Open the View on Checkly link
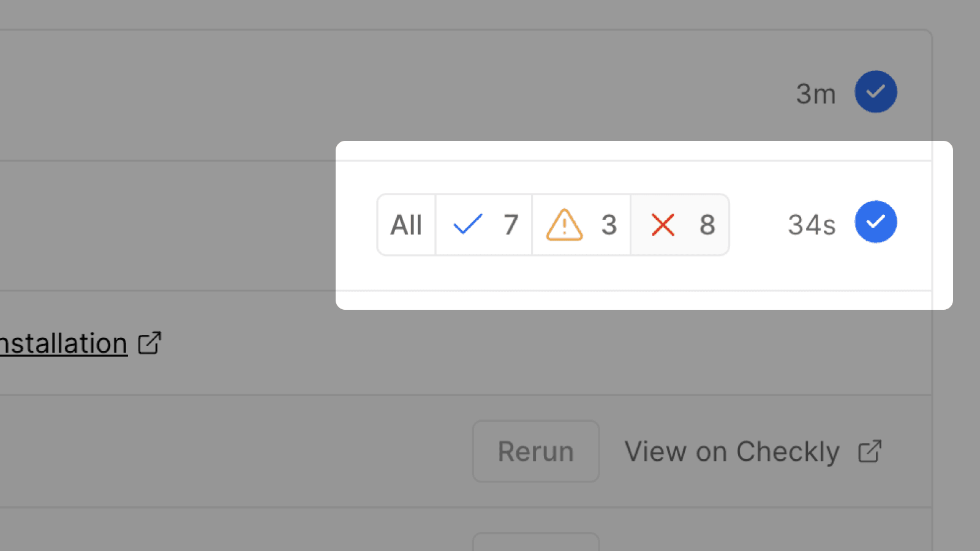The width and height of the screenshot is (980, 551). [731, 452]
